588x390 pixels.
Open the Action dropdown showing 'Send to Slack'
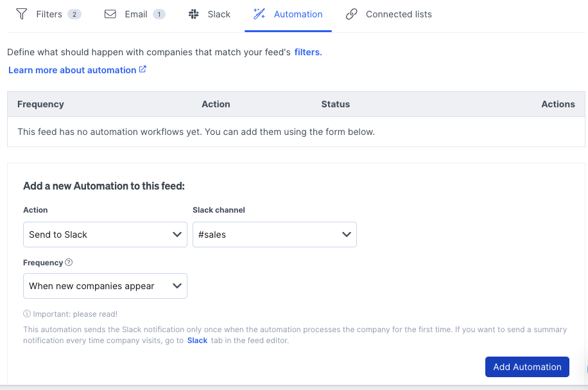105,235
